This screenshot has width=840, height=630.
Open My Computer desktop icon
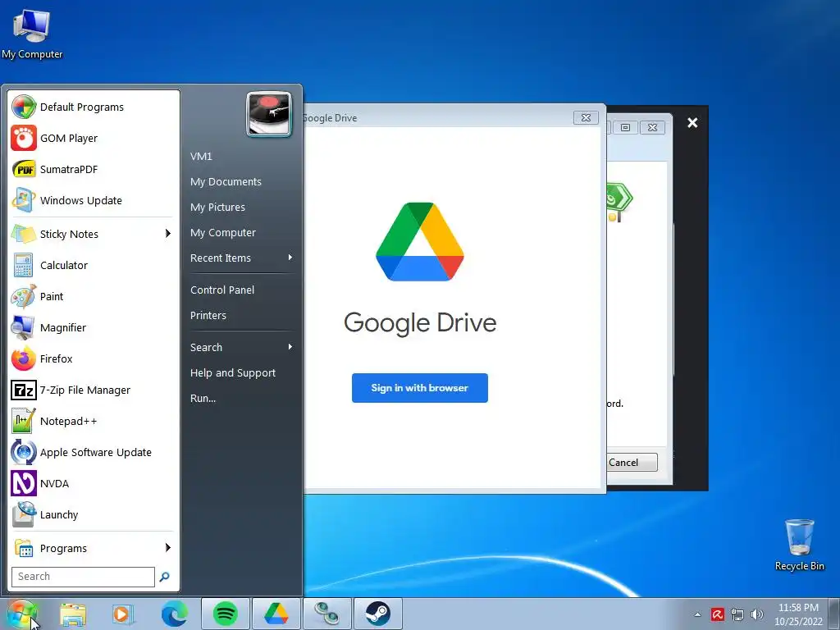pyautogui.click(x=32, y=34)
